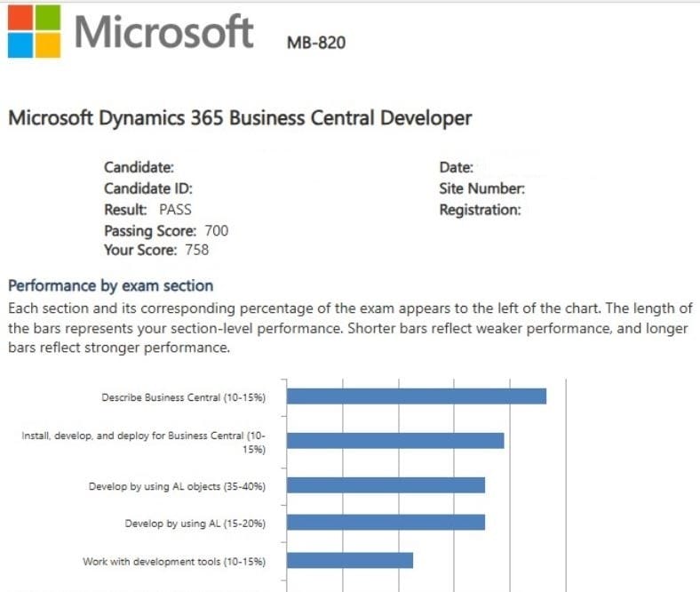Click the Install, develop, and deploy bar
The height and width of the screenshot is (592, 700).
(x=395, y=441)
